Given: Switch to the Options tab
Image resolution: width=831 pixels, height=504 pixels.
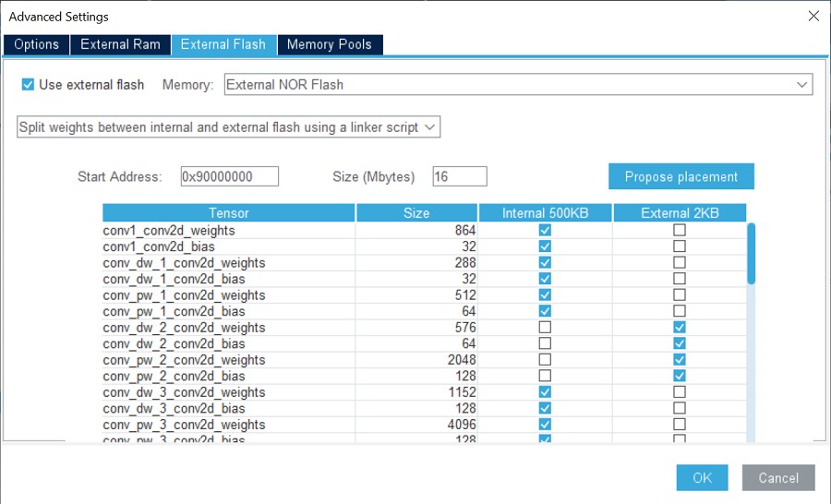Looking at the screenshot, I should (x=36, y=44).
